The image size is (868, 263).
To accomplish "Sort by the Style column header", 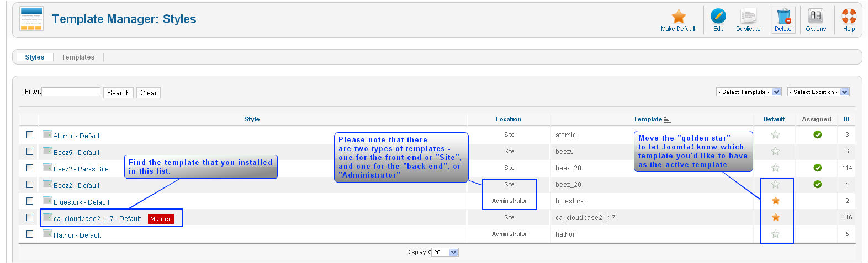I will click(252, 119).
